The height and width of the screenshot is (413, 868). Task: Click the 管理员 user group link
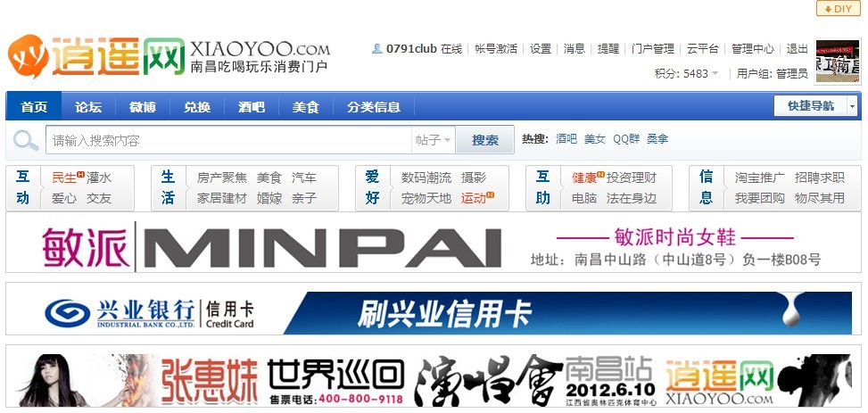(x=792, y=74)
